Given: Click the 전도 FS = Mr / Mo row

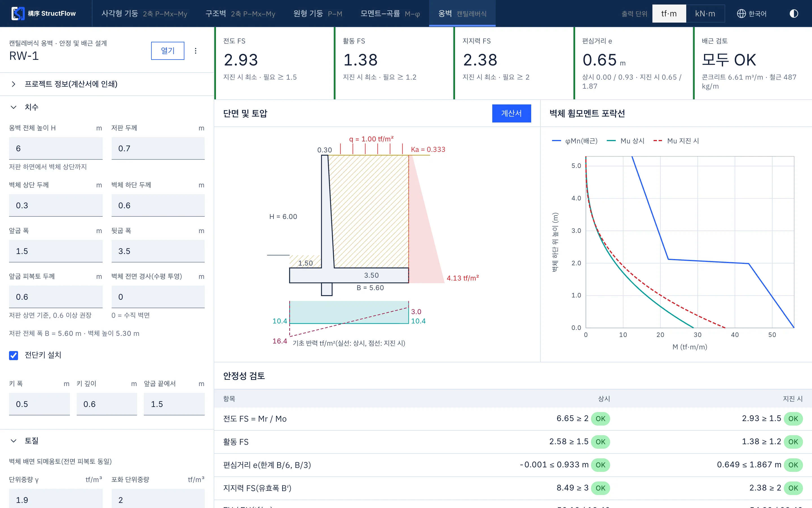Looking at the screenshot, I should click(513, 419).
